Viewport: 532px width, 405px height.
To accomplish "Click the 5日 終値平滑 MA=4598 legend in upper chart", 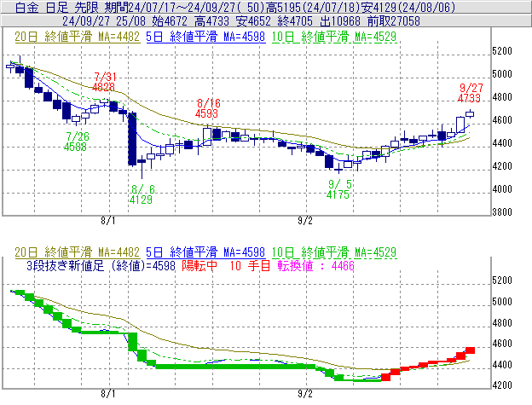I will 205,37.
